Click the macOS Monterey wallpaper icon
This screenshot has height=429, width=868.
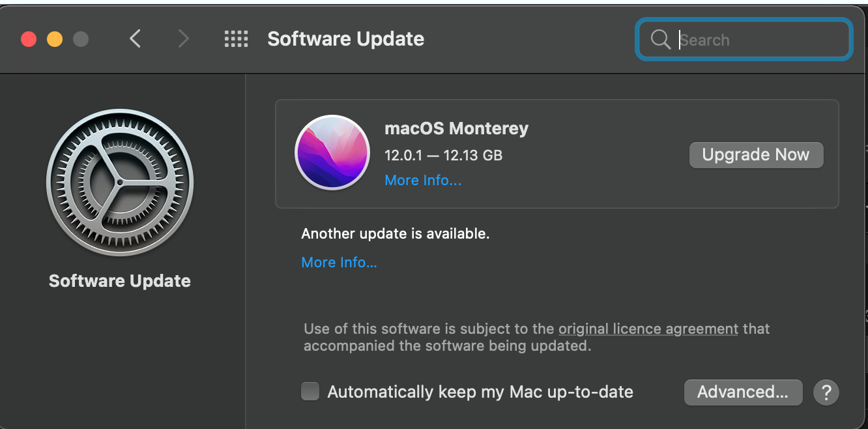pos(332,153)
